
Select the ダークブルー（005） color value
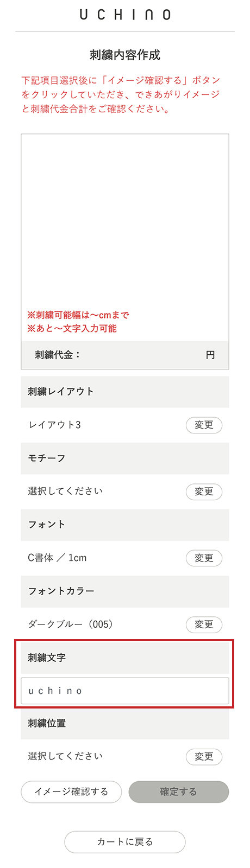point(71,624)
